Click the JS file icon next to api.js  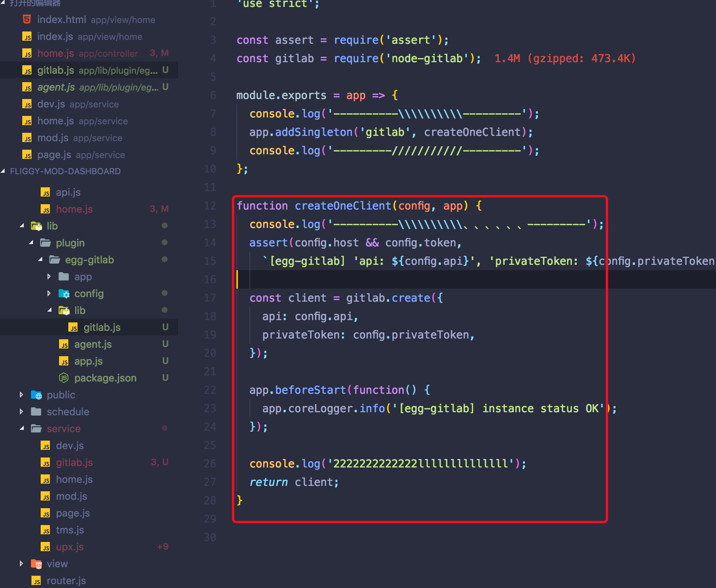[x=45, y=192]
